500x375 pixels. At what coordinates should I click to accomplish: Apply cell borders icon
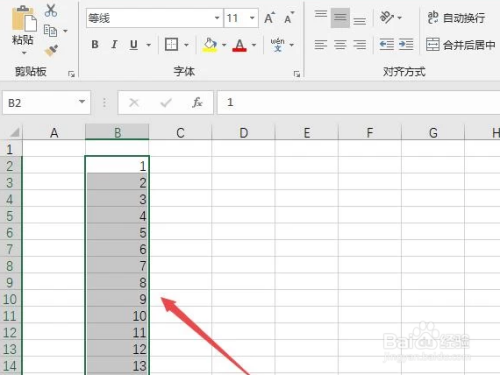pyautogui.click(x=171, y=44)
